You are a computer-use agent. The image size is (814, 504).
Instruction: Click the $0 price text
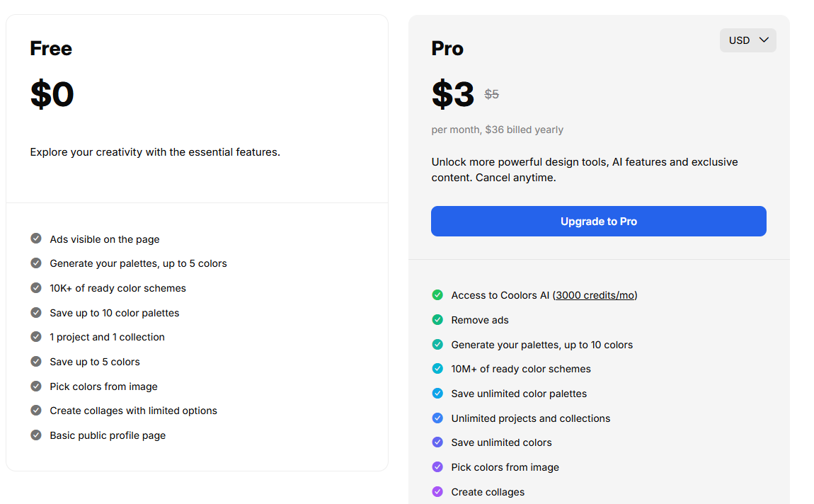click(x=52, y=94)
